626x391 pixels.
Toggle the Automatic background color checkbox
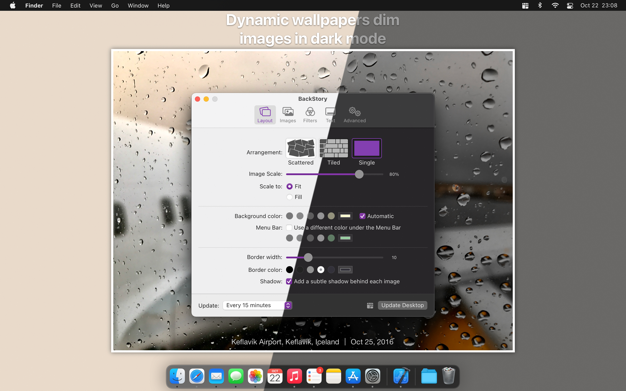[362, 216]
